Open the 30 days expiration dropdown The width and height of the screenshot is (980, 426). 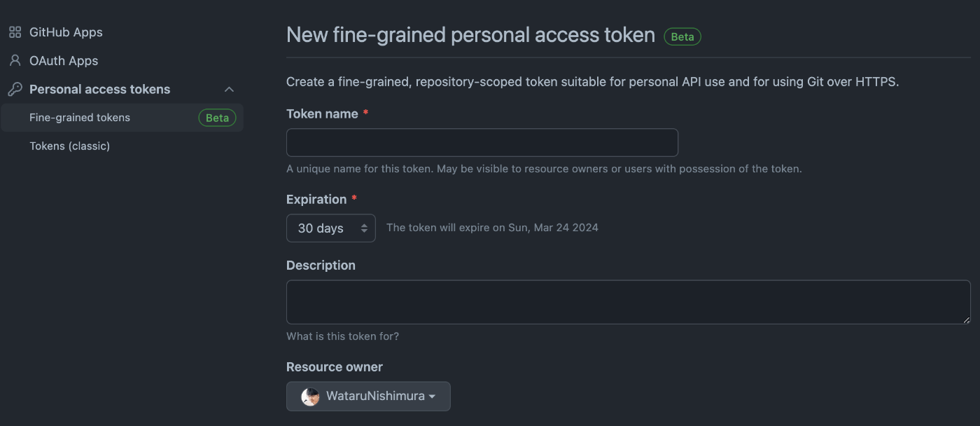click(331, 228)
